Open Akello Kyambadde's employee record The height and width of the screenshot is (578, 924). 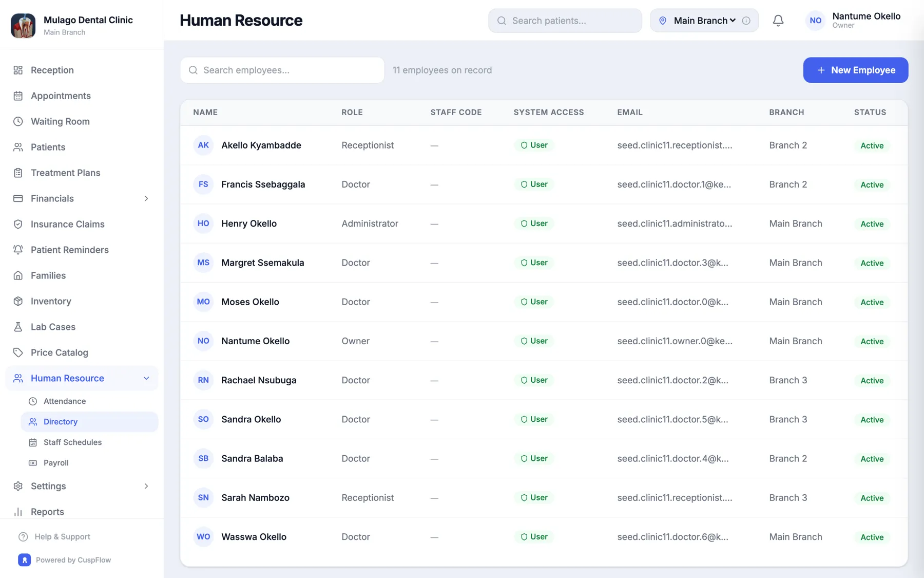[x=544, y=145]
